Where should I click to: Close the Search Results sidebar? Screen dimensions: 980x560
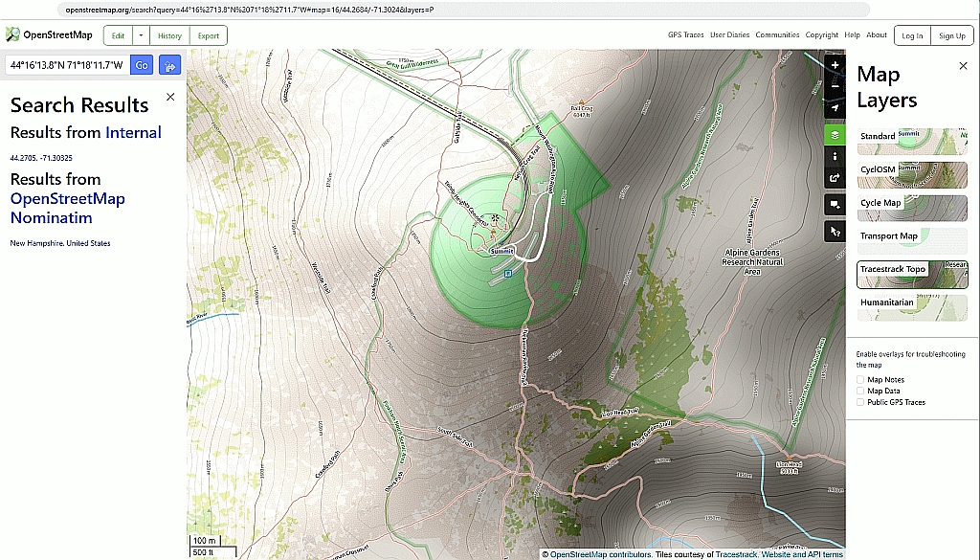pos(170,97)
